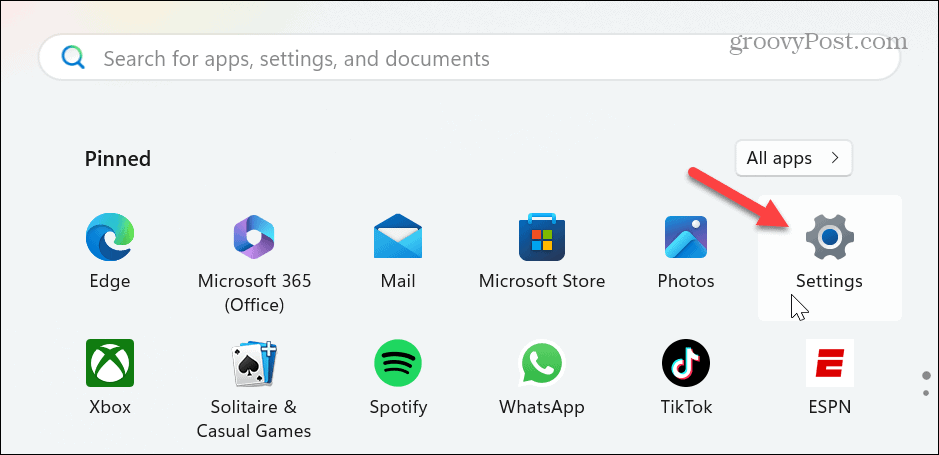The width and height of the screenshot is (939, 455).
Task: Launch Microsoft 365 (Office) app
Action: click(x=254, y=237)
